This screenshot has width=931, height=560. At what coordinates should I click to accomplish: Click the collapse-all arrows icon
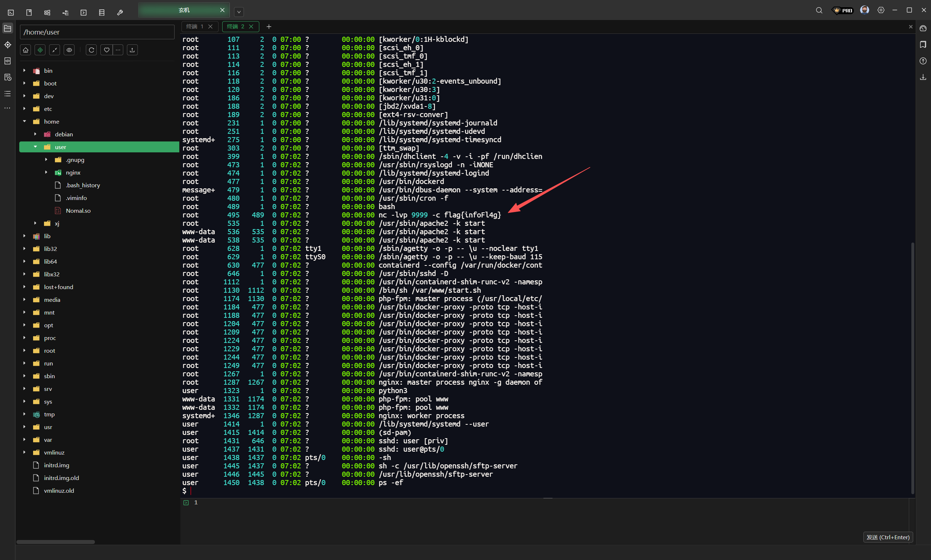pos(55,50)
